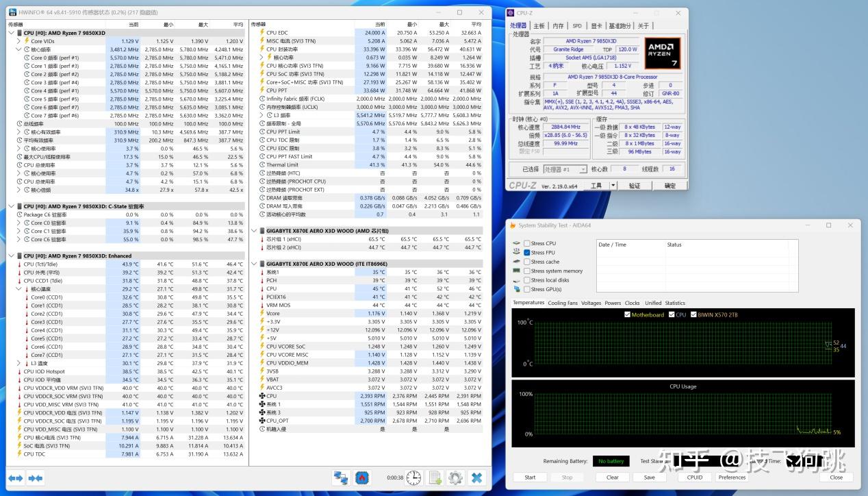This screenshot has width=868, height=496.
Task: Enable Stress cache checkbox
Action: coord(527,262)
